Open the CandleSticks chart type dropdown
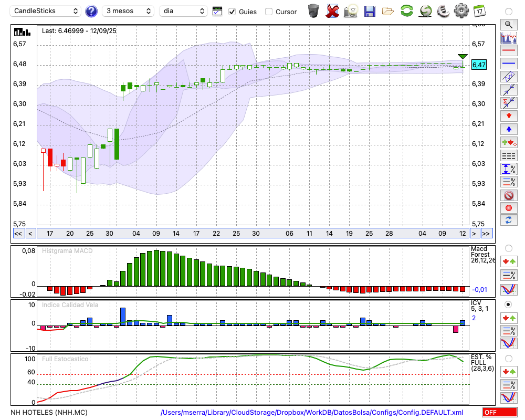 (46, 11)
